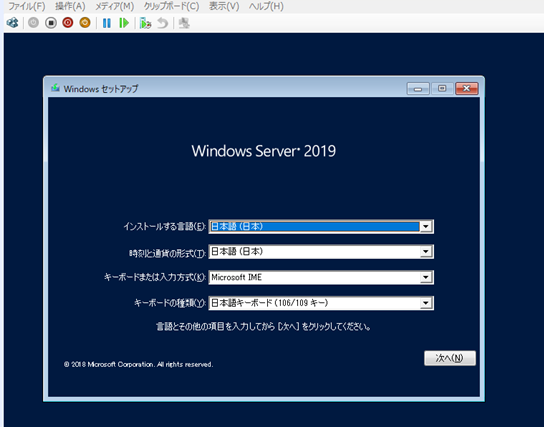Open the ファイル(F) menu

click(x=27, y=6)
